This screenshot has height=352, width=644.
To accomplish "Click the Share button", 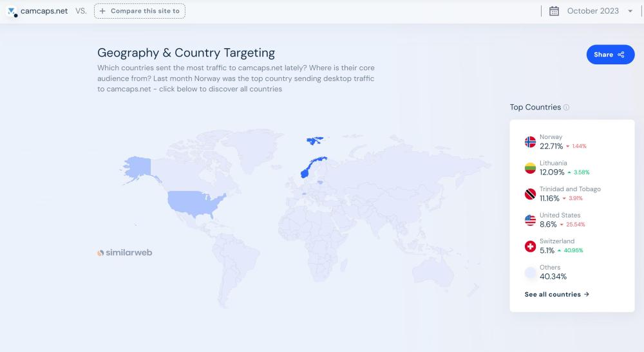I will (610, 55).
